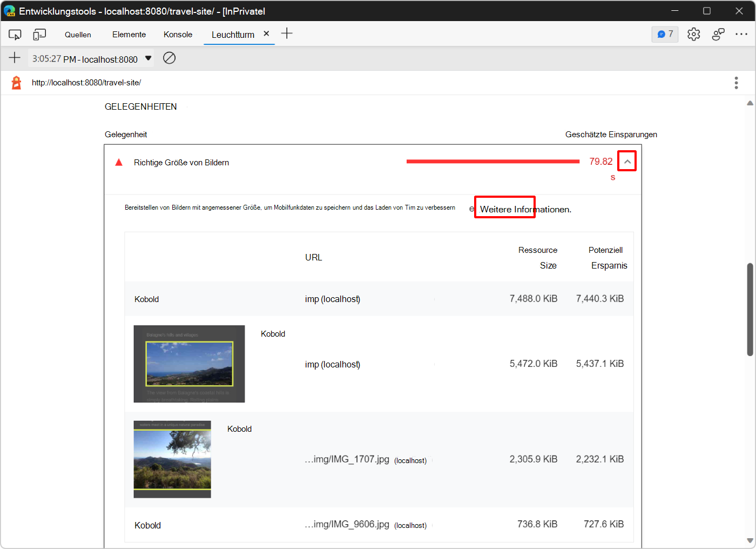Image resolution: width=756 pixels, height=549 pixels.
Task: Expand a Kobold table row entry
Action: point(146,299)
